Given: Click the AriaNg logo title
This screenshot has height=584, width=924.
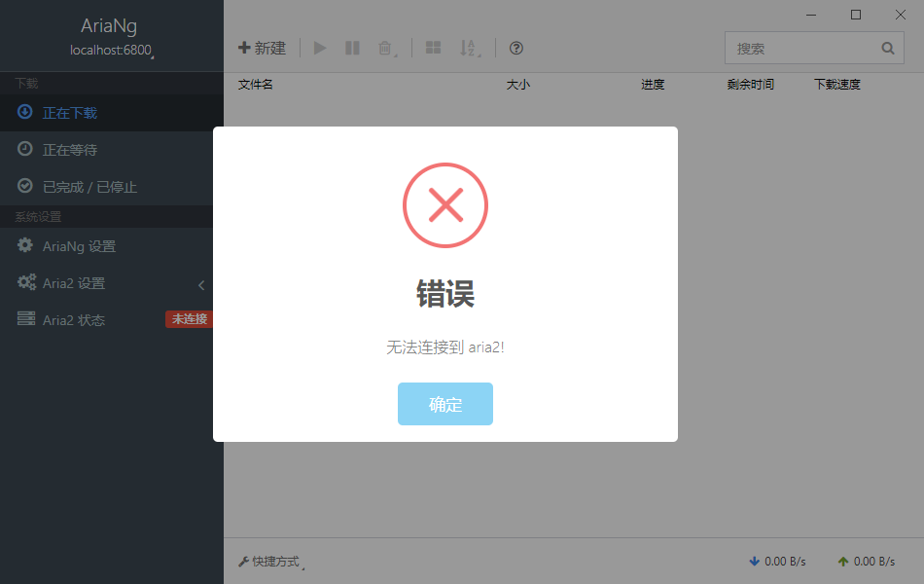Looking at the screenshot, I should pyautogui.click(x=109, y=26).
